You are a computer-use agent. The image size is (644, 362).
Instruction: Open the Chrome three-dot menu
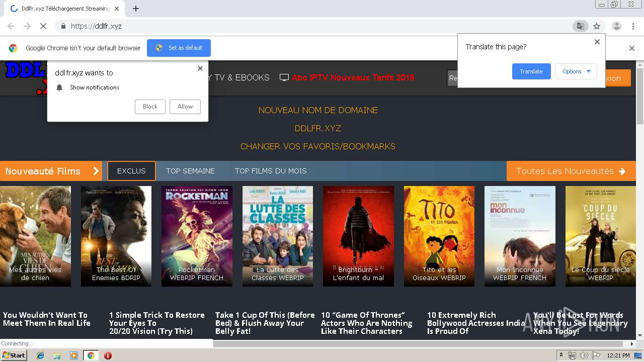point(633,26)
